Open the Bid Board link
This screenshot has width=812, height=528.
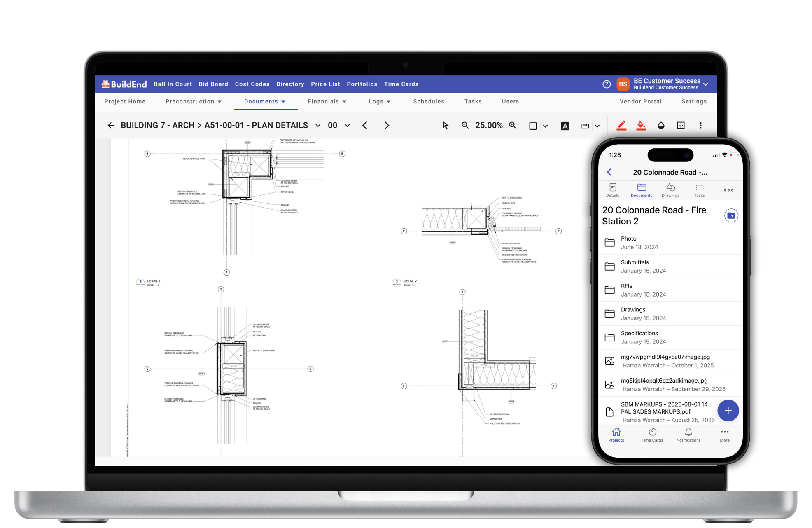[213, 84]
